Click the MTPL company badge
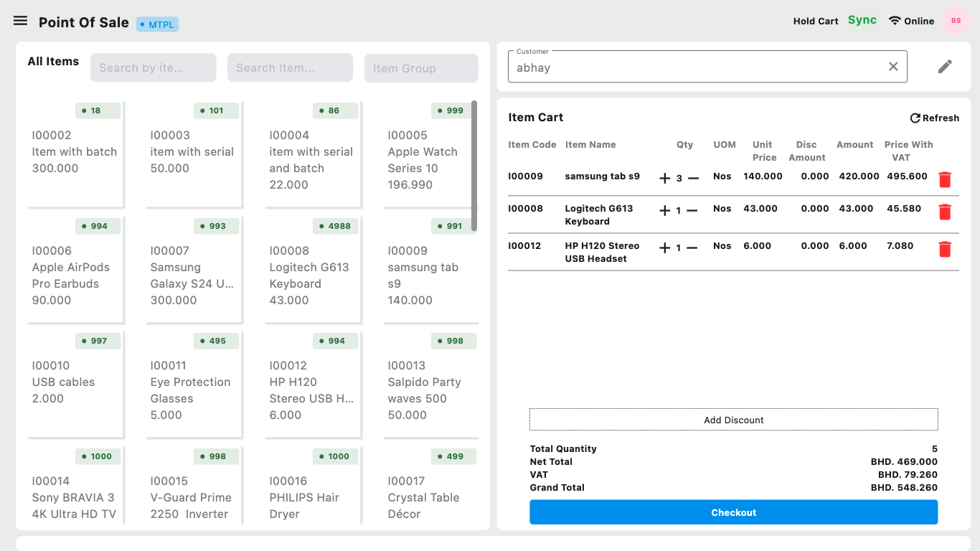This screenshot has width=980, height=551. click(x=157, y=24)
